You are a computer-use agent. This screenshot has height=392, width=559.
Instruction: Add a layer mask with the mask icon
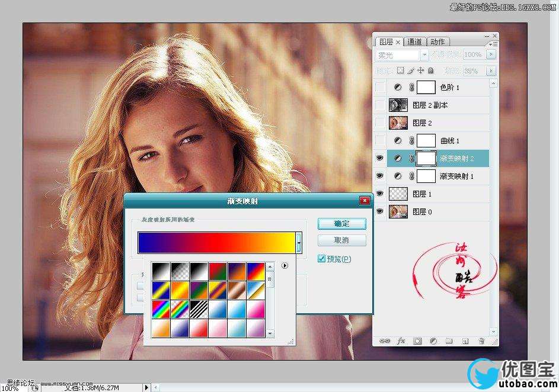click(417, 341)
